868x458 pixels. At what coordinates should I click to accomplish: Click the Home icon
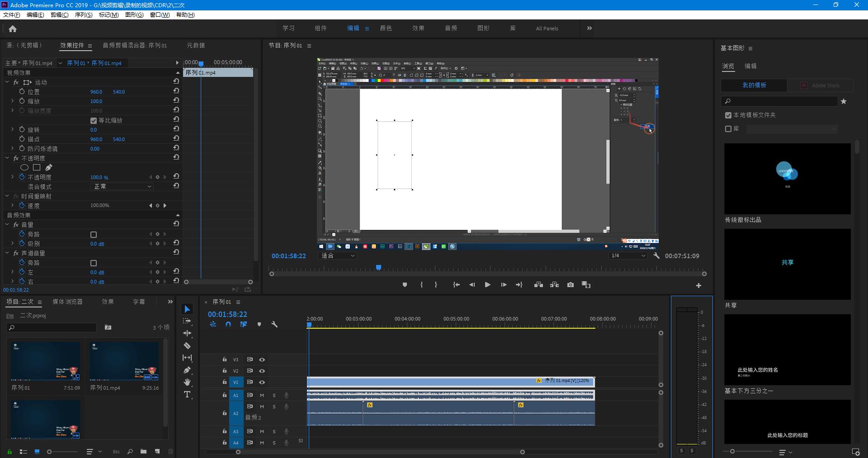pyautogui.click(x=13, y=28)
